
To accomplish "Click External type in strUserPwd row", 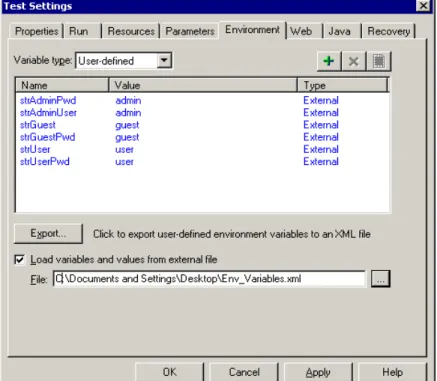I will click(x=321, y=162).
